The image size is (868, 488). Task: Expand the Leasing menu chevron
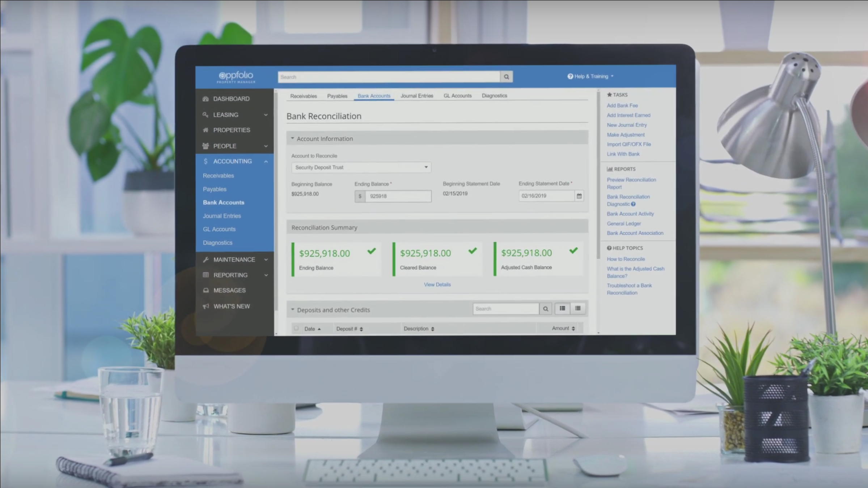click(266, 115)
